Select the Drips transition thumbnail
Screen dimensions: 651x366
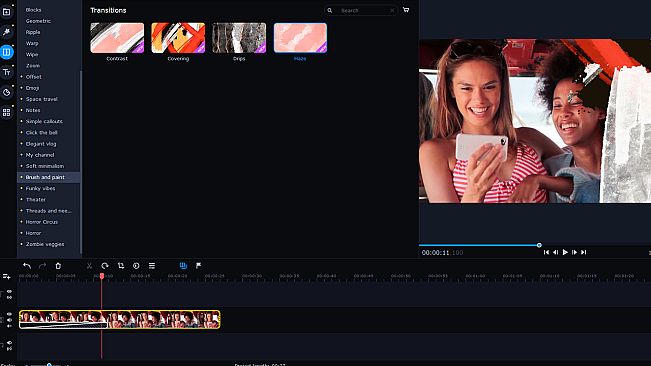(x=239, y=38)
